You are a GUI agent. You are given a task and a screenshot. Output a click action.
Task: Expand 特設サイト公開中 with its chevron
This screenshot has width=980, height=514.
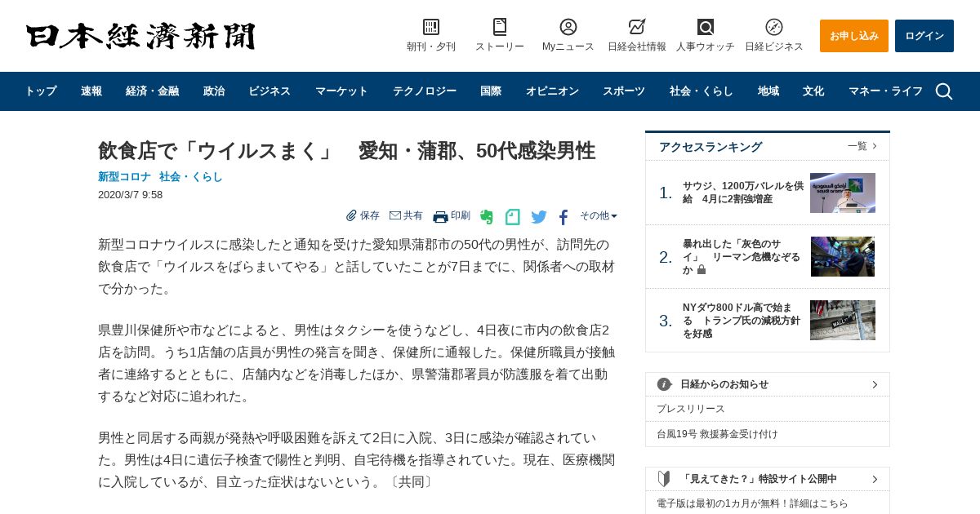click(x=875, y=479)
